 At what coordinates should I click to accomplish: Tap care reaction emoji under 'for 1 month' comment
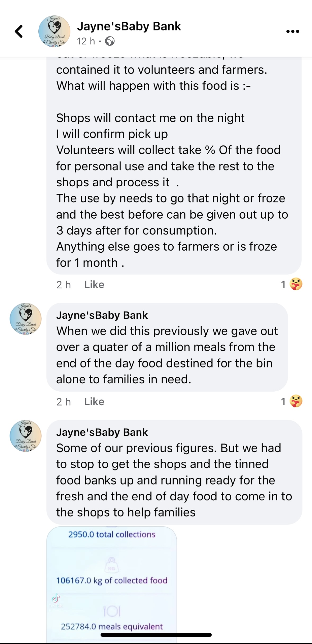[x=296, y=284]
